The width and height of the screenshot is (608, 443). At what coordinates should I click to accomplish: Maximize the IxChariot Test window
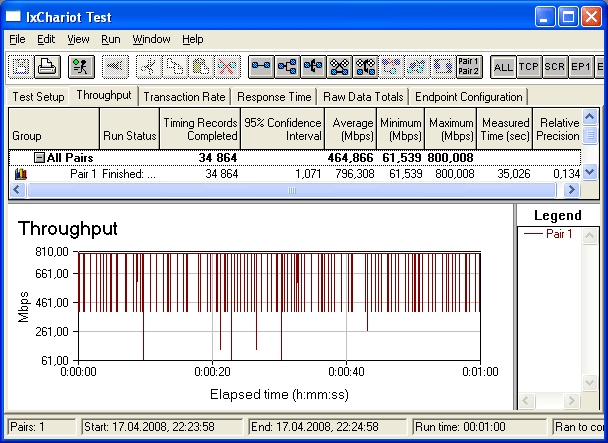(568, 17)
